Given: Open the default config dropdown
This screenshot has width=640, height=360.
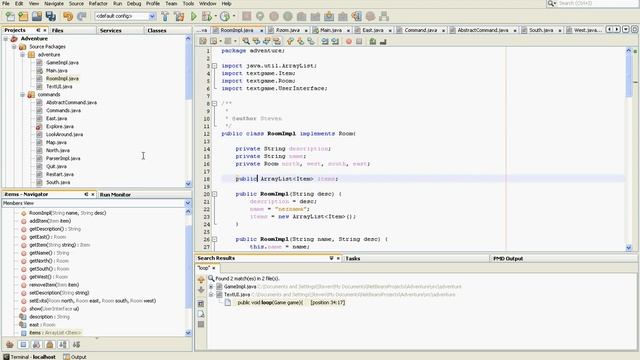Looking at the screenshot, I should click(152, 16).
